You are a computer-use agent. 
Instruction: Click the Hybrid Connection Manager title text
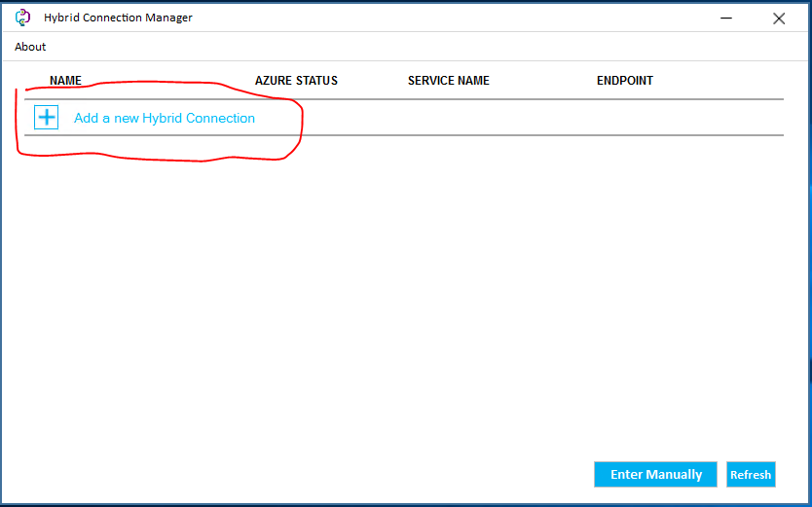tap(118, 18)
